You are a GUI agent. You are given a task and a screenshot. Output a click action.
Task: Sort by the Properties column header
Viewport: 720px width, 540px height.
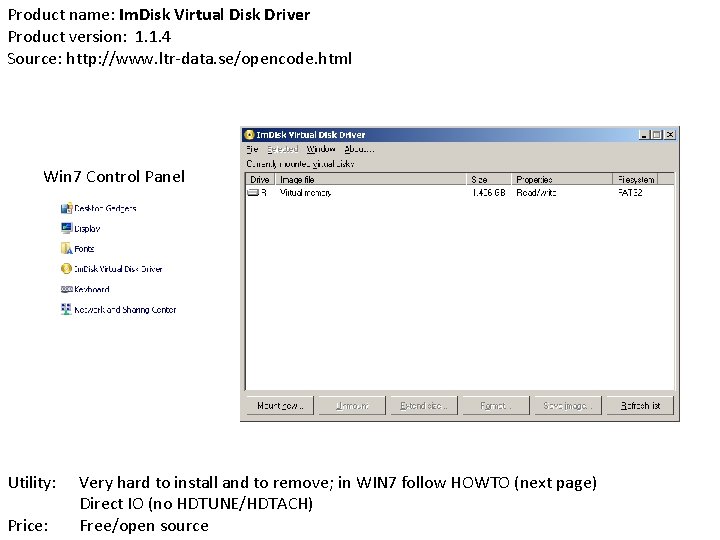click(x=562, y=179)
